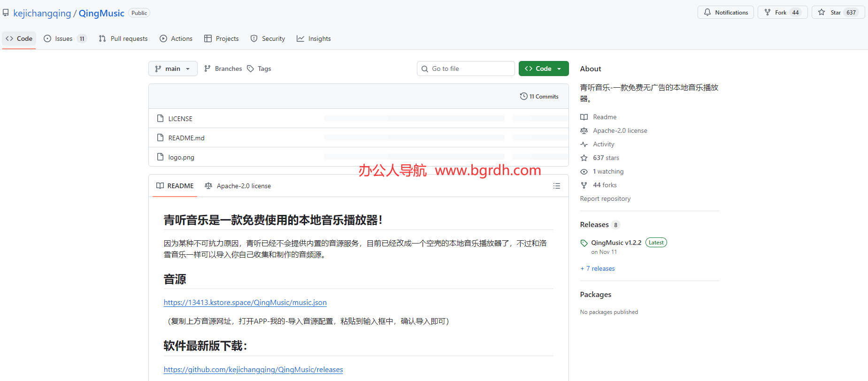The height and width of the screenshot is (381, 868).
Task: Click the About heading
Action: tap(590, 69)
